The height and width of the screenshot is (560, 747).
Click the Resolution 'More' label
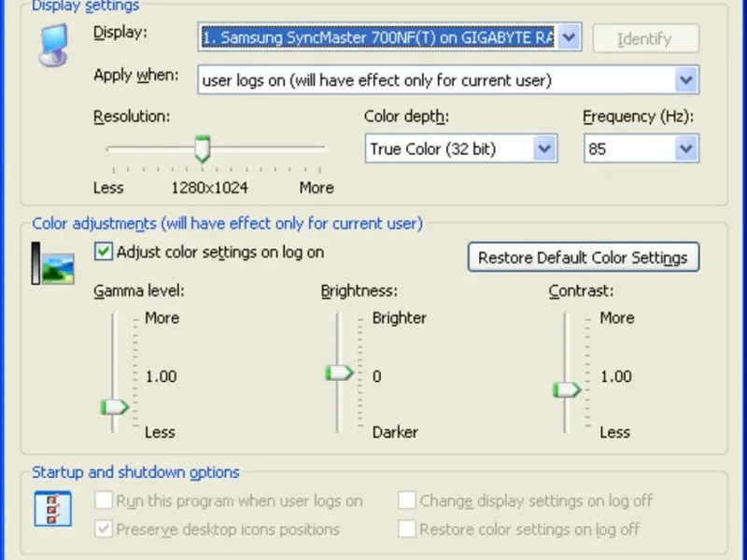pyautogui.click(x=317, y=188)
